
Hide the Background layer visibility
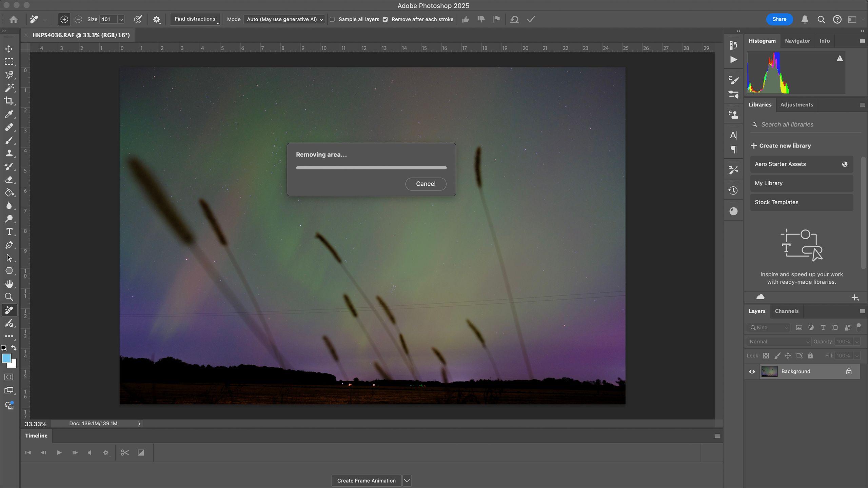(752, 371)
